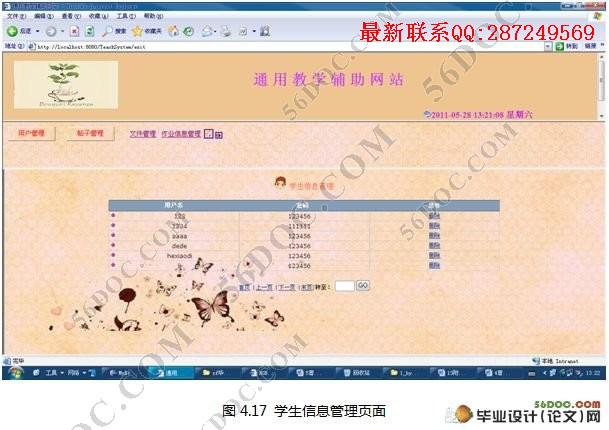The height and width of the screenshot is (430, 609).
Task: Click the 回收站 taskbar button
Action: (x=357, y=373)
